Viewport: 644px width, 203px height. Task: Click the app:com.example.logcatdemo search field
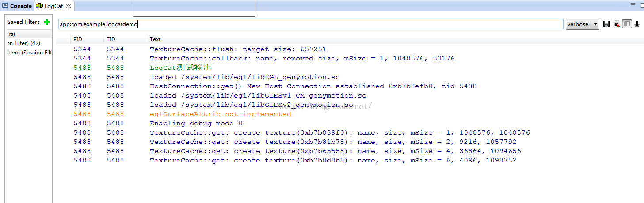point(309,24)
